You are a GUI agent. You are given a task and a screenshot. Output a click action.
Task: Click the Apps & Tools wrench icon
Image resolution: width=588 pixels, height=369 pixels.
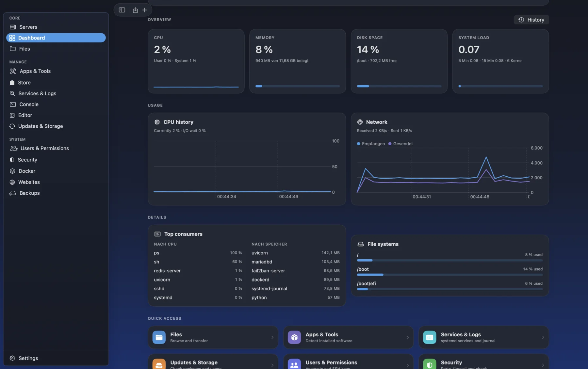click(x=13, y=71)
